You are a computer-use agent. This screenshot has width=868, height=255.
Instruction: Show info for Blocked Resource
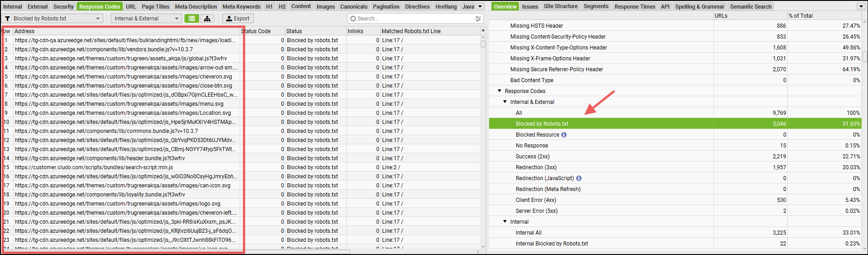pyautogui.click(x=564, y=135)
